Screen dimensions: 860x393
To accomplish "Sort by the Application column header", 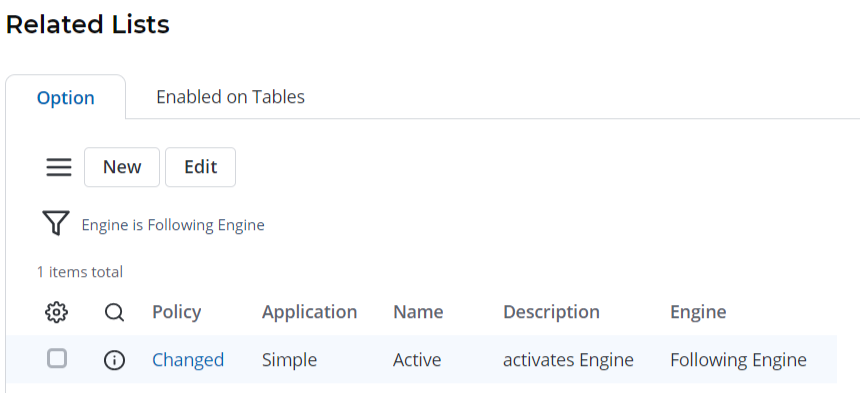I will pos(309,312).
